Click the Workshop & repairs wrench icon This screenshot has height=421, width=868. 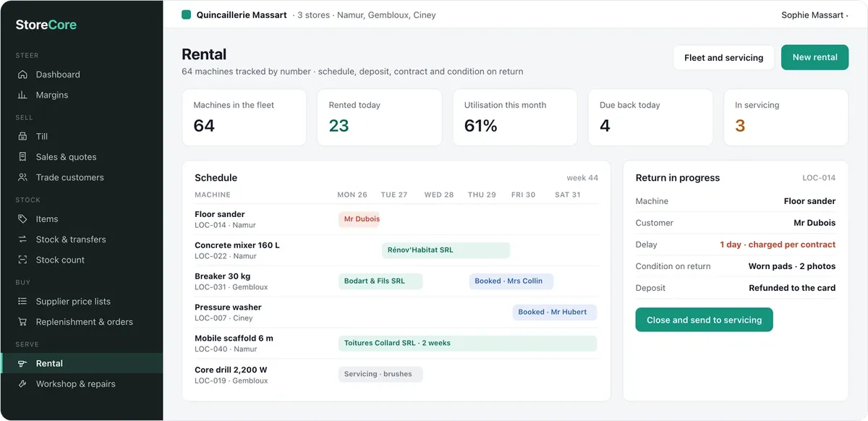tap(22, 384)
